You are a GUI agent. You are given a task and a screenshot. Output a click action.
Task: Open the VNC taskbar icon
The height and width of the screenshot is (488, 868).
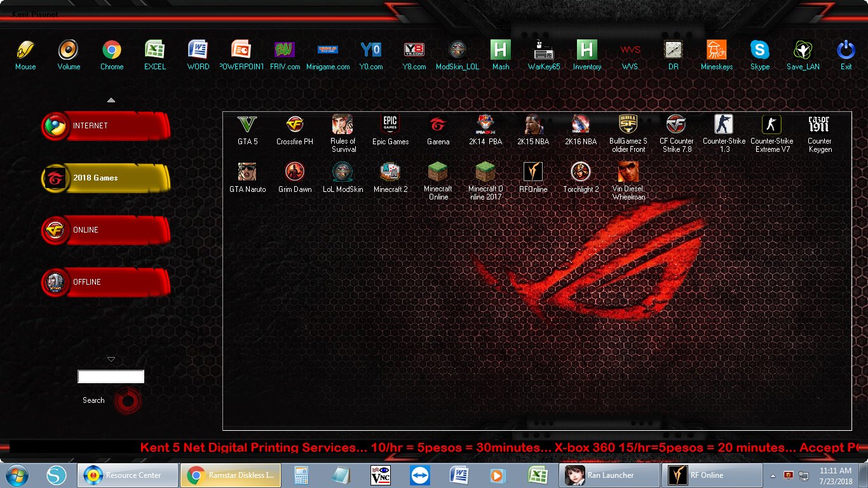[x=380, y=475]
